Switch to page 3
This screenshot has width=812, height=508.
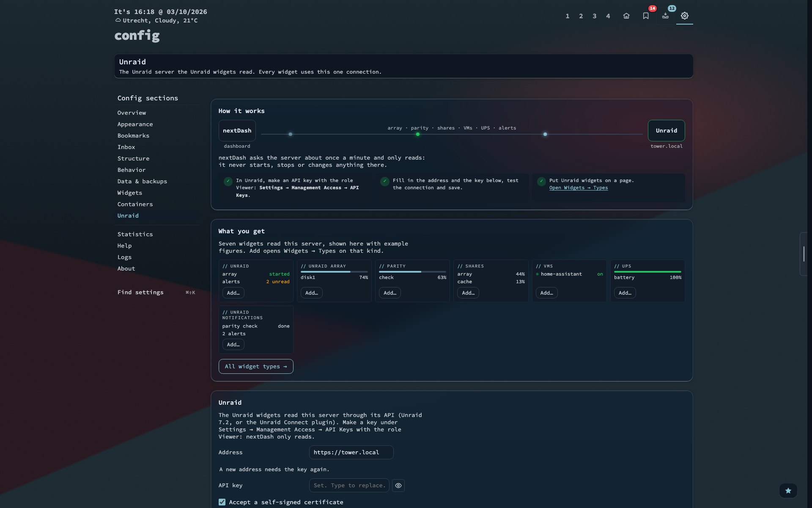[x=595, y=16]
